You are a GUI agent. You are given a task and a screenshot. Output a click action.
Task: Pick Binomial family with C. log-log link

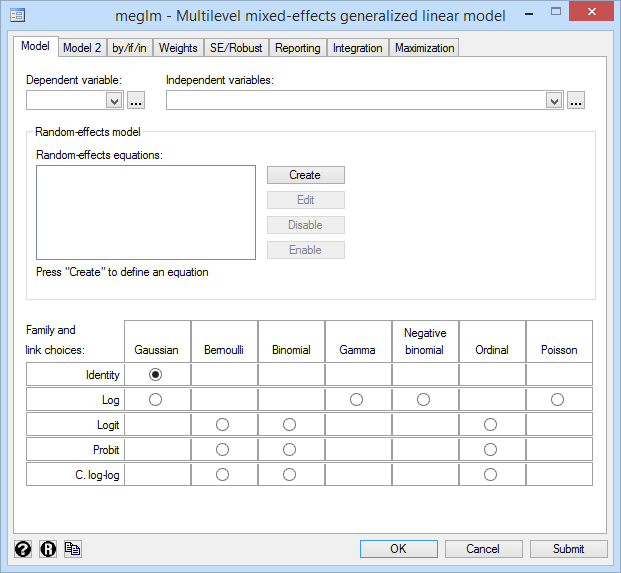tap(290, 474)
